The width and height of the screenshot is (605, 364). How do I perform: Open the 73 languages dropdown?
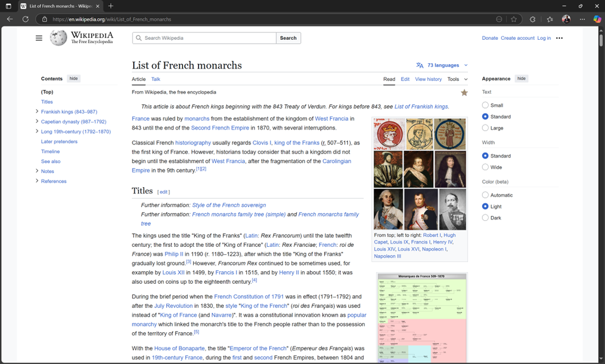tap(444, 65)
